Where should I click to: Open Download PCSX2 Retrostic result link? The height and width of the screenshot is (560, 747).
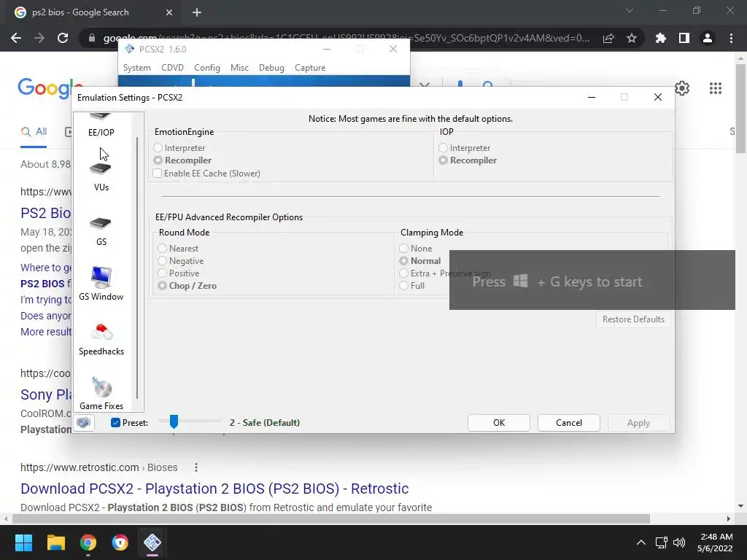[x=214, y=489]
